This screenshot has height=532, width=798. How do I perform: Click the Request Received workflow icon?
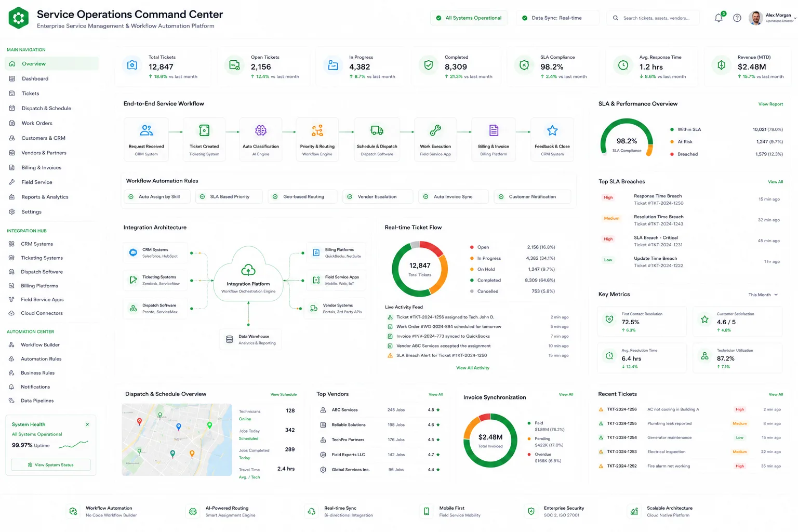click(147, 130)
